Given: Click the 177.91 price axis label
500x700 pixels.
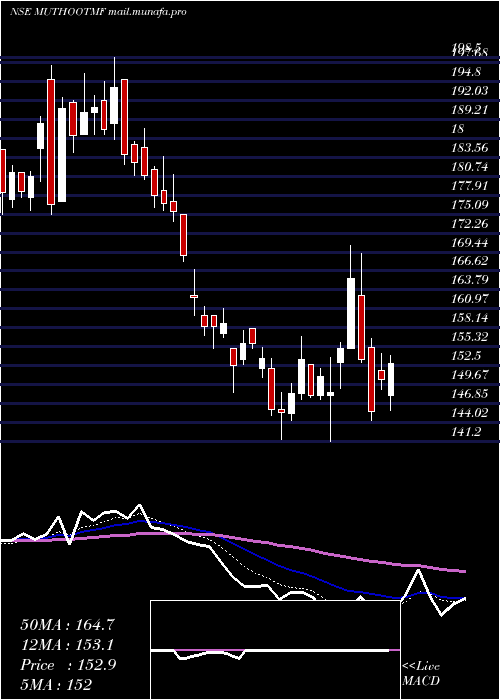Looking at the screenshot, I should [470, 186].
